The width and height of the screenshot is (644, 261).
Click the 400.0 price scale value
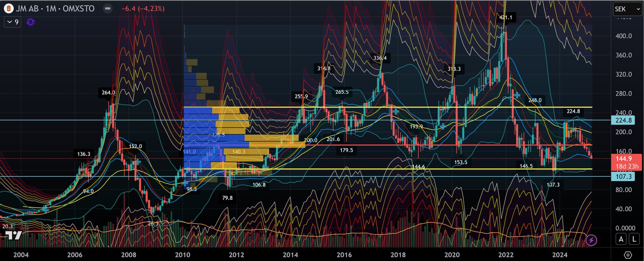click(624, 36)
